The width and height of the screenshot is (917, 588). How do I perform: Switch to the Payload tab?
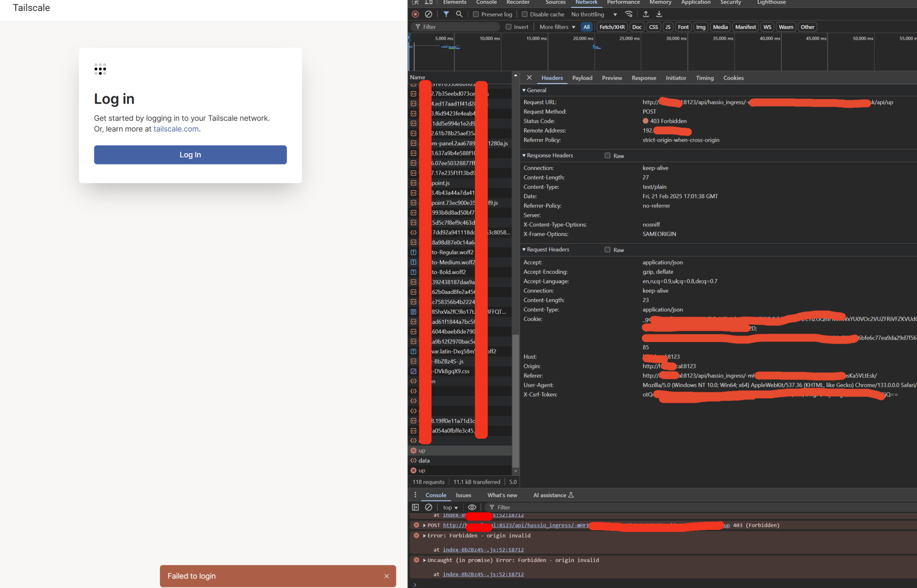(582, 78)
